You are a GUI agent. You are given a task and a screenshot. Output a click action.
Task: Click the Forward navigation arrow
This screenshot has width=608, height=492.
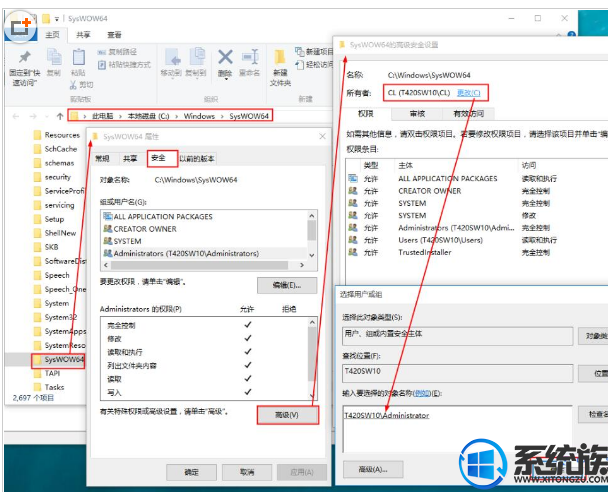pyautogui.click(x=33, y=116)
